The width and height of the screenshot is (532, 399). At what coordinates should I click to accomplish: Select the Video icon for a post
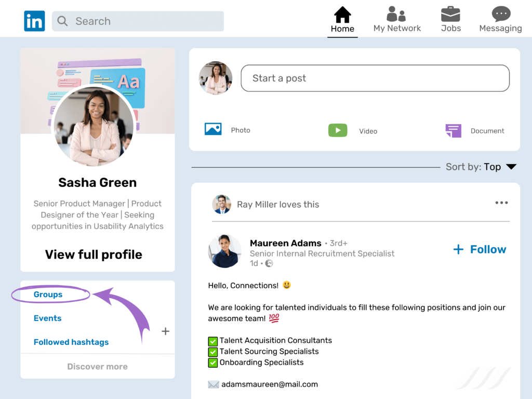[x=338, y=130]
